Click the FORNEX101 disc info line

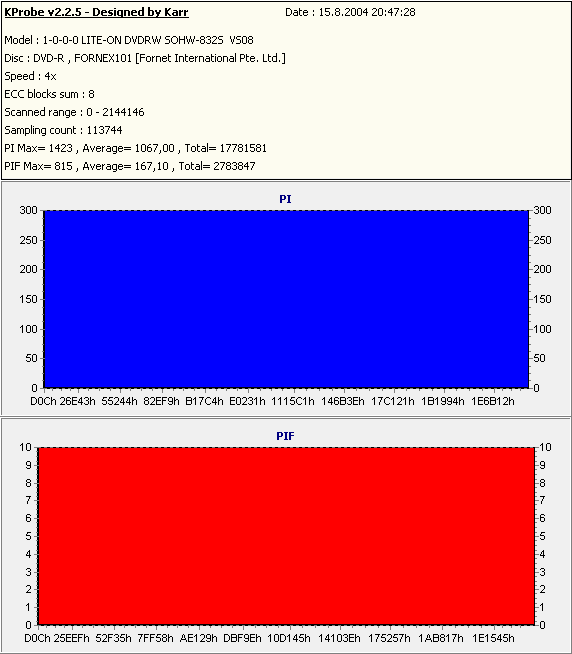[145, 58]
